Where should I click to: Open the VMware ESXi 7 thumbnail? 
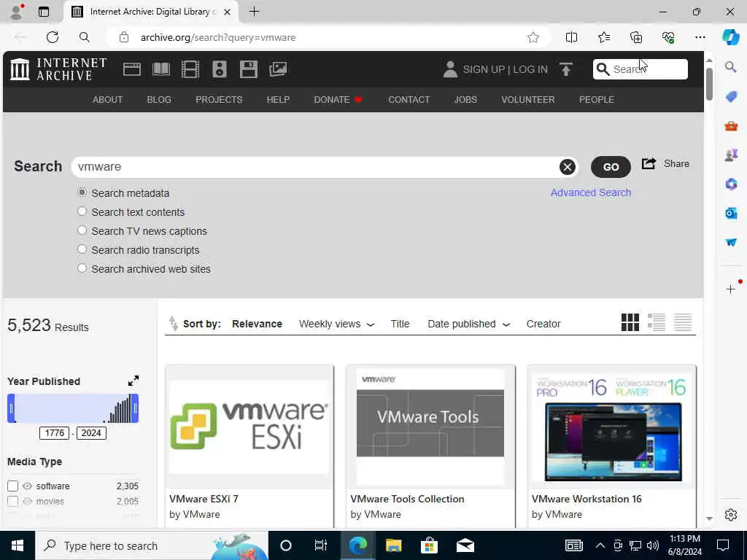tap(249, 427)
